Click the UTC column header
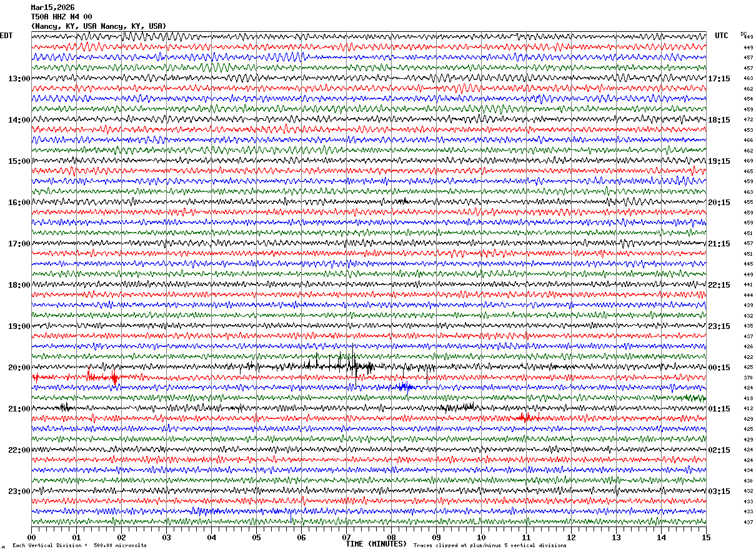Image resolution: width=756 pixels, height=554 pixels. 722,36
